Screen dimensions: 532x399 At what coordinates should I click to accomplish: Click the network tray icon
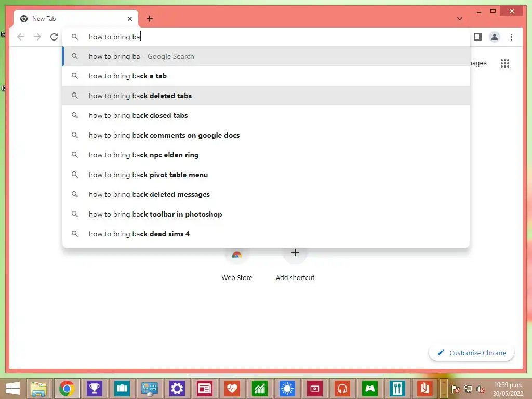click(468, 389)
